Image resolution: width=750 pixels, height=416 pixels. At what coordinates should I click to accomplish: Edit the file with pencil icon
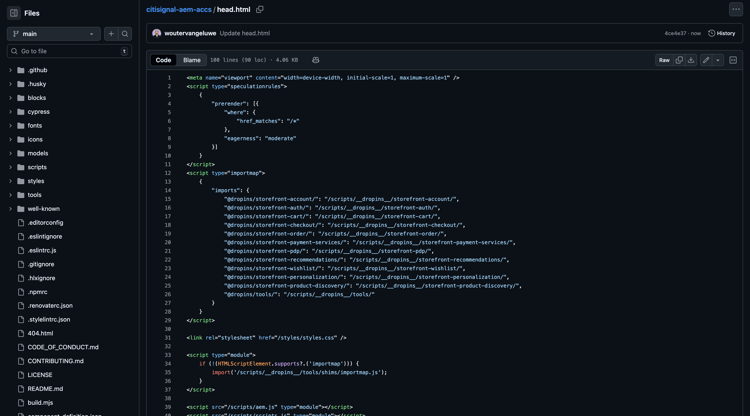(706, 60)
